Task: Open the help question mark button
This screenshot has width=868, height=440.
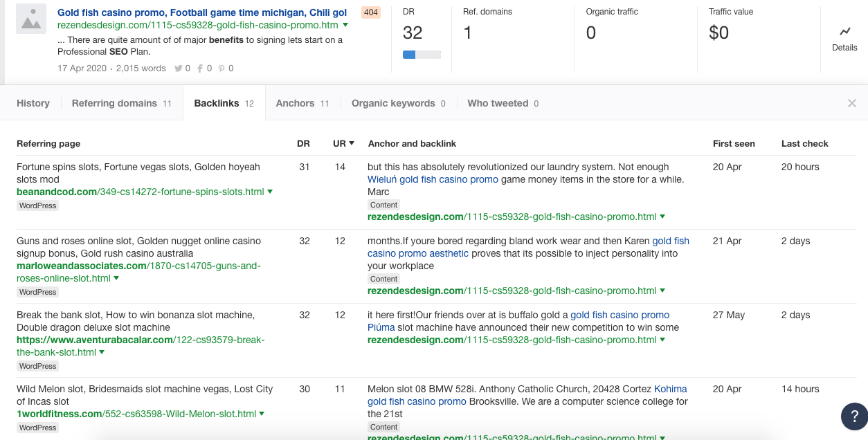Action: pyautogui.click(x=854, y=416)
